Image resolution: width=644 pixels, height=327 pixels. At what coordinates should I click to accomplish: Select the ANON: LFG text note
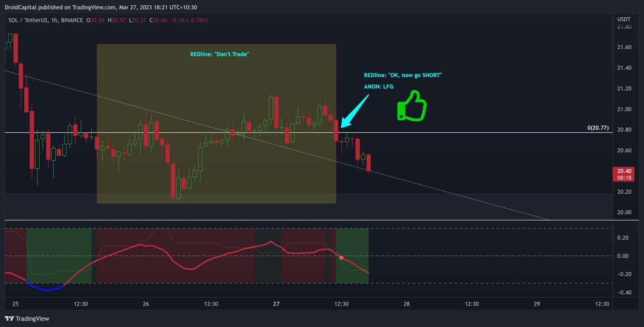[x=378, y=86]
